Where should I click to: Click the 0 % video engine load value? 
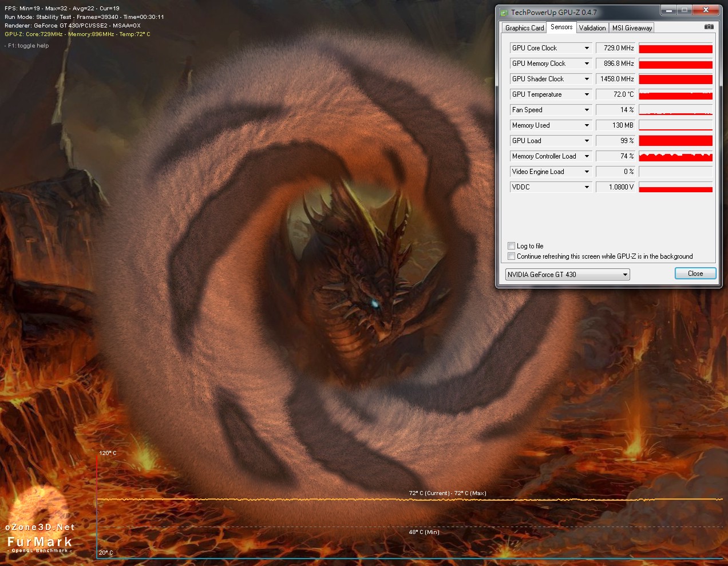click(616, 172)
